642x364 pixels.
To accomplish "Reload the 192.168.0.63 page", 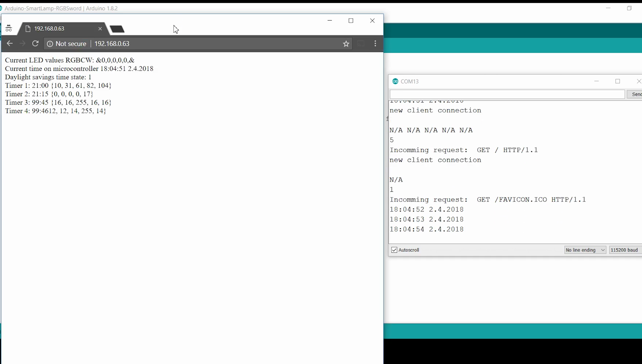I will (x=35, y=44).
